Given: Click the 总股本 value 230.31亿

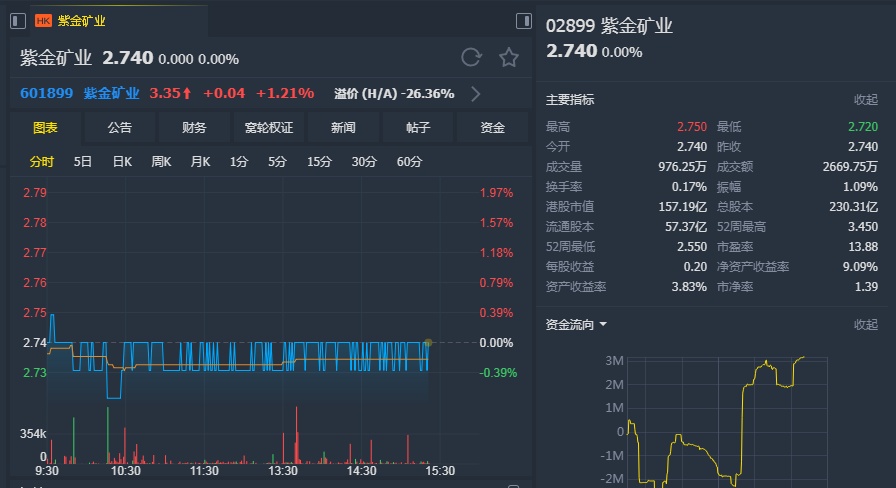Looking at the screenshot, I should click(x=853, y=207).
